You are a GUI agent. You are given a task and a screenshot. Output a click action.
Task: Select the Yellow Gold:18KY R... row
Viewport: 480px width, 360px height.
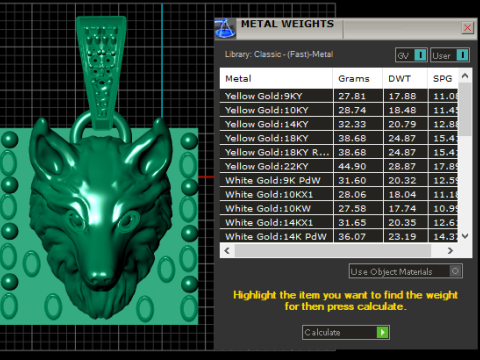pyautogui.click(x=339, y=152)
